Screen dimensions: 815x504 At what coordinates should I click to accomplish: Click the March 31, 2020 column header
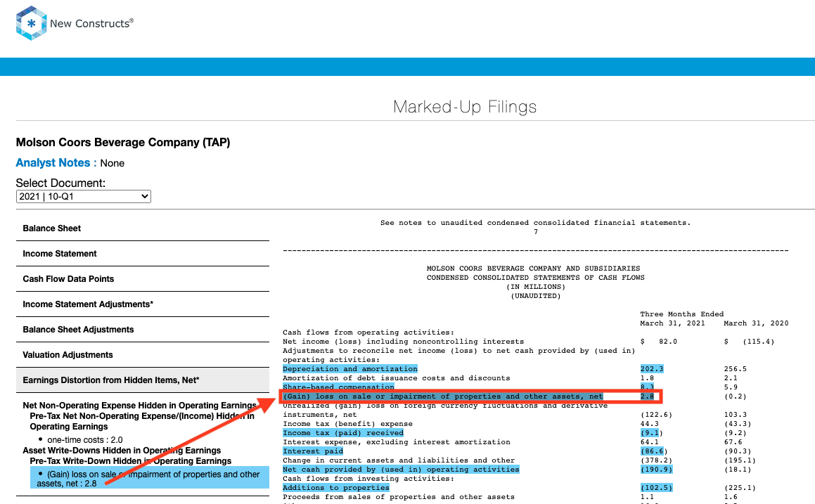[756, 323]
